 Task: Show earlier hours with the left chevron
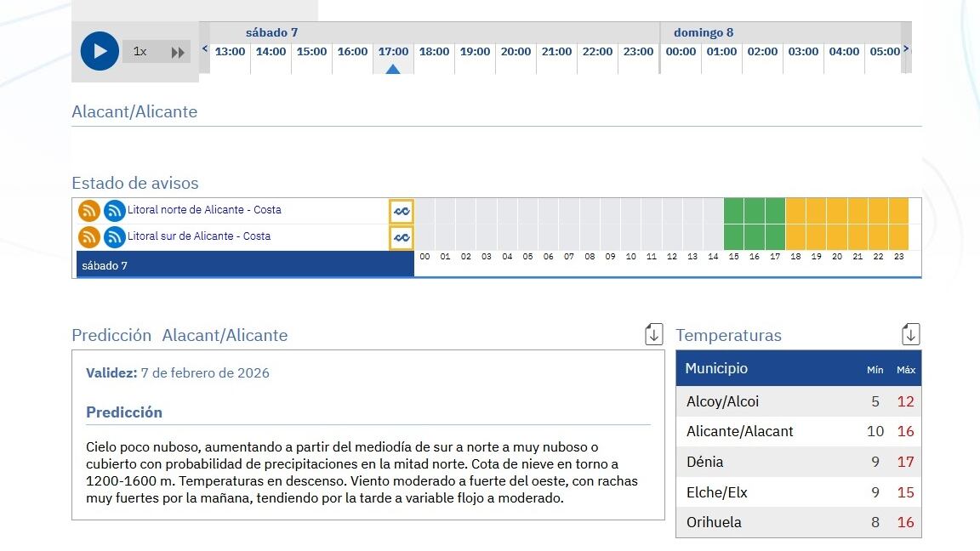[x=204, y=49]
